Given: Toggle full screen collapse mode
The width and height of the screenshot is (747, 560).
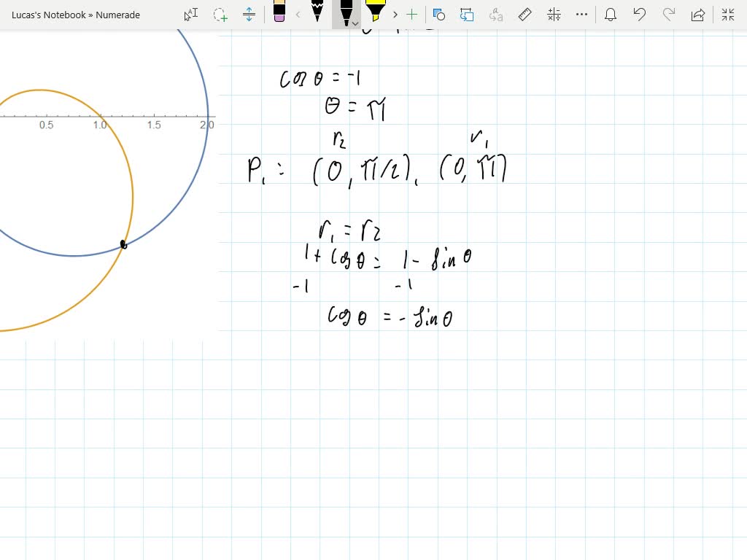Looking at the screenshot, I should click(x=728, y=15).
